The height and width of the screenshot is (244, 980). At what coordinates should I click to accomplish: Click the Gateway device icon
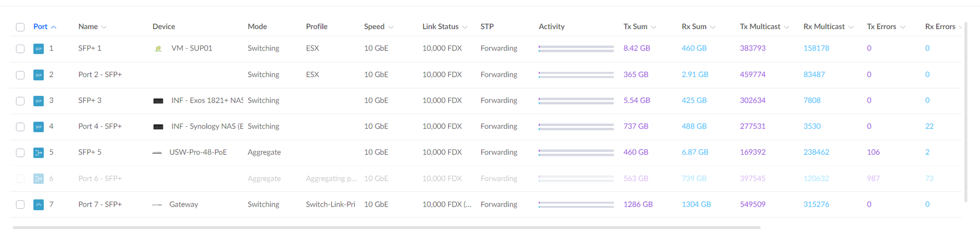pos(157,205)
